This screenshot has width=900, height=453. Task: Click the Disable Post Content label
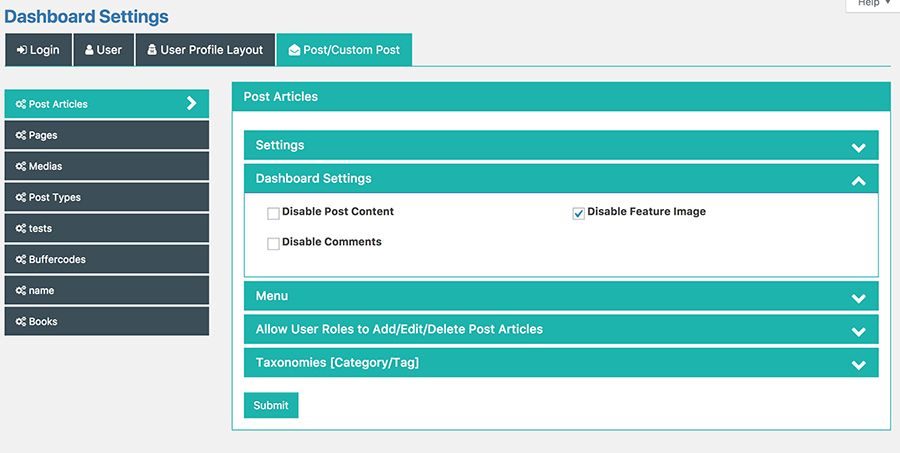338,211
